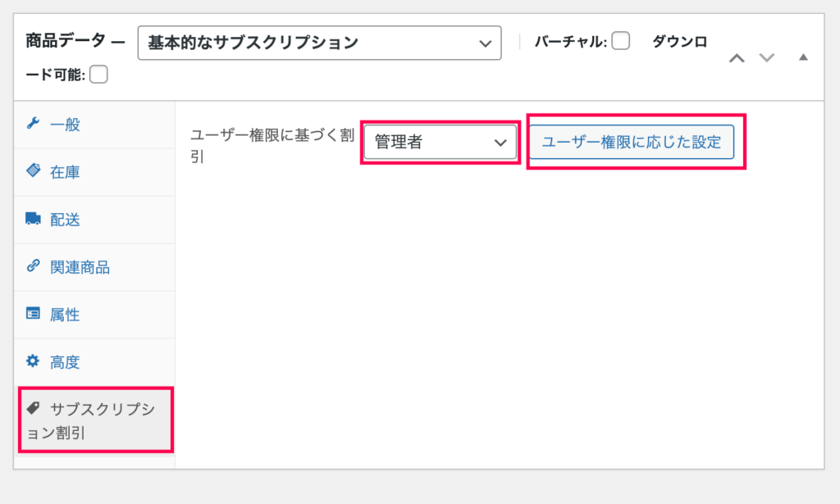
Task: Open the 基本的なサブスクリプション product type dropdown
Action: coord(319,43)
